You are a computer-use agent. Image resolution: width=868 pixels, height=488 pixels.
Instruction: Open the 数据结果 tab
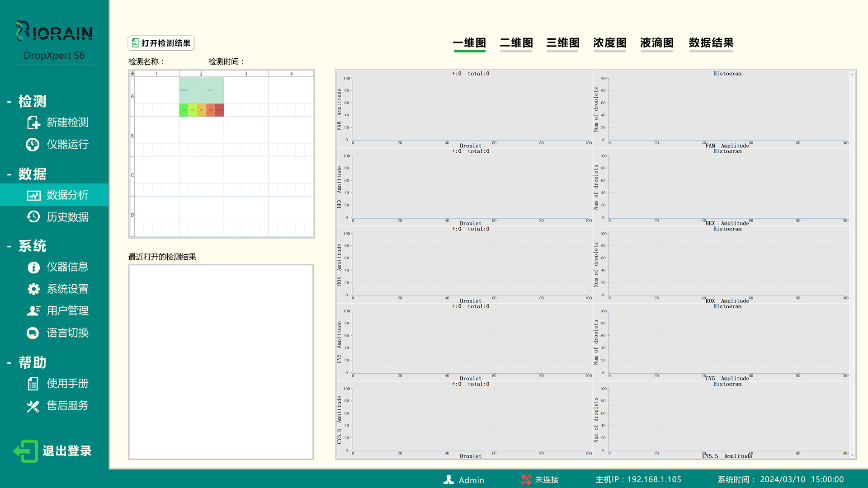(x=711, y=43)
